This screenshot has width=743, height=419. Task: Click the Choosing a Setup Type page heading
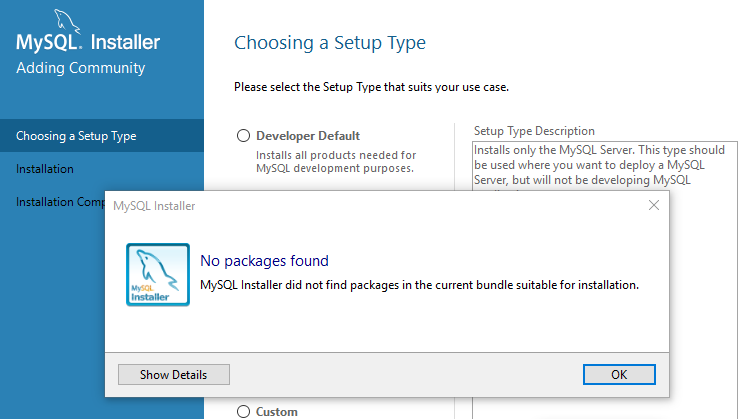click(330, 43)
